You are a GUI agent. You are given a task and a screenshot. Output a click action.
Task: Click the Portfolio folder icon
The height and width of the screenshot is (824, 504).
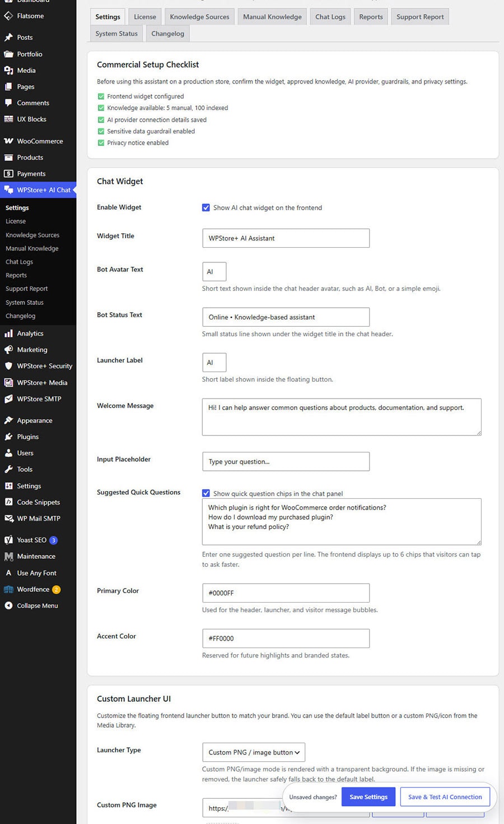pos(8,54)
